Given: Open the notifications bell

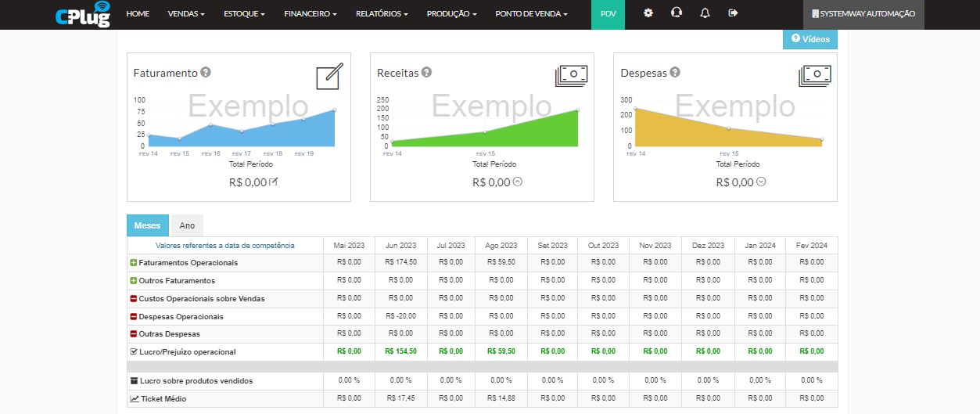Looking at the screenshot, I should click(x=705, y=13).
